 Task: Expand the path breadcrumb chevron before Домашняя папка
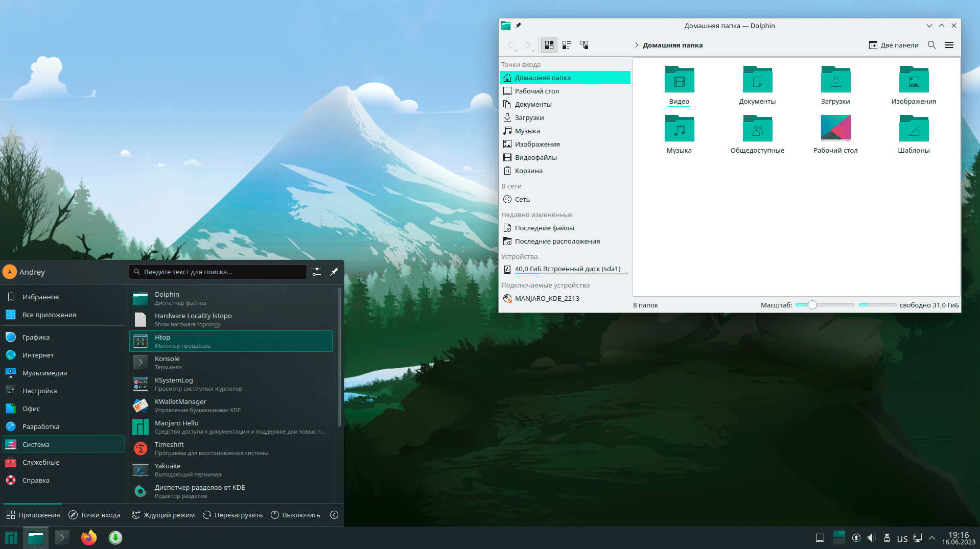(x=637, y=45)
